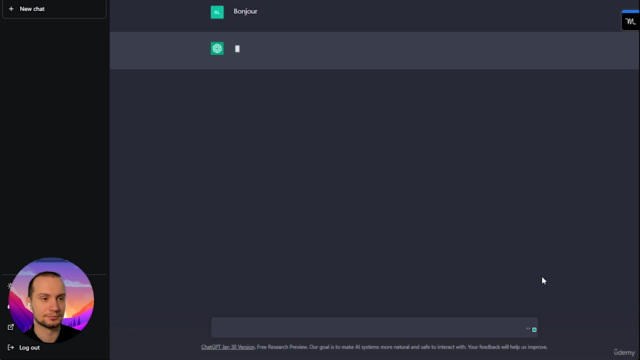640x360 pixels.
Task: Open the ChatGPT Jan 30 Version link
Action: 228,347
